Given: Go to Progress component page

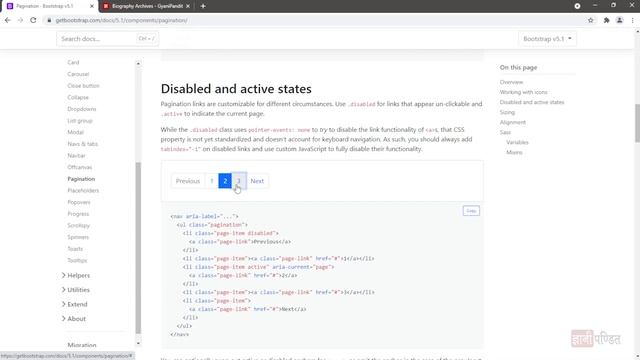Looking at the screenshot, I should (x=78, y=213).
